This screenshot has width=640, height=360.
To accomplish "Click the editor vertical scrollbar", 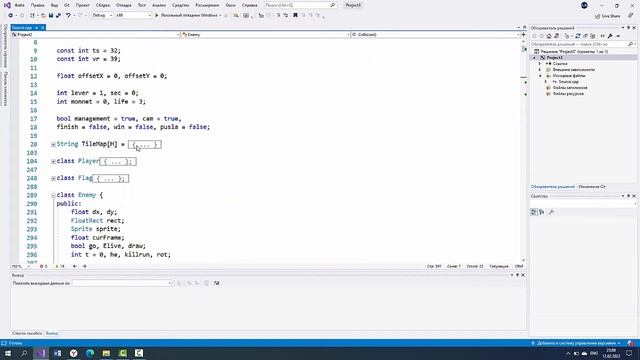I will coord(524,151).
